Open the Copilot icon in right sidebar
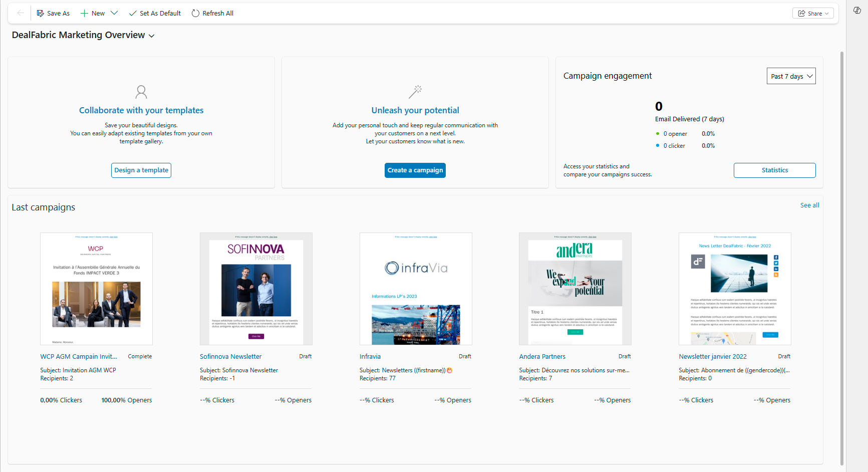868x472 pixels. pyautogui.click(x=857, y=10)
